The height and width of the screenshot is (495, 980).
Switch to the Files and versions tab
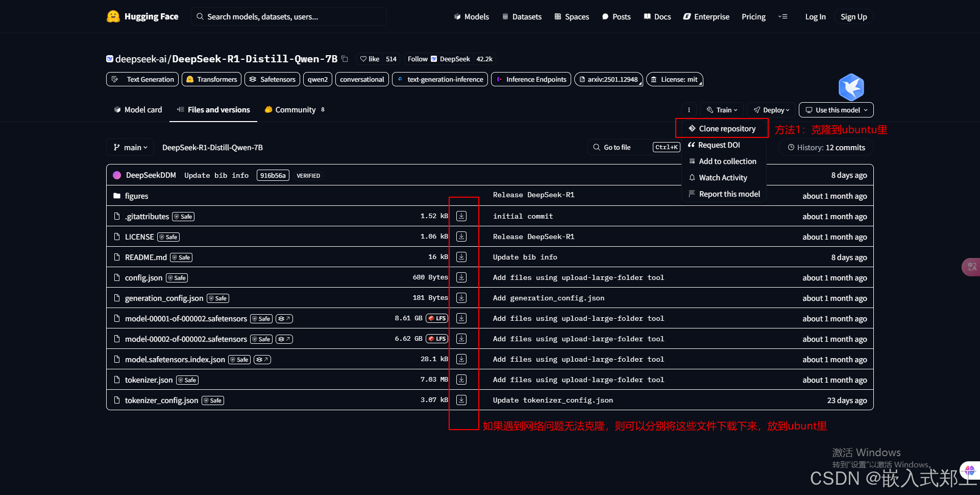click(x=213, y=109)
